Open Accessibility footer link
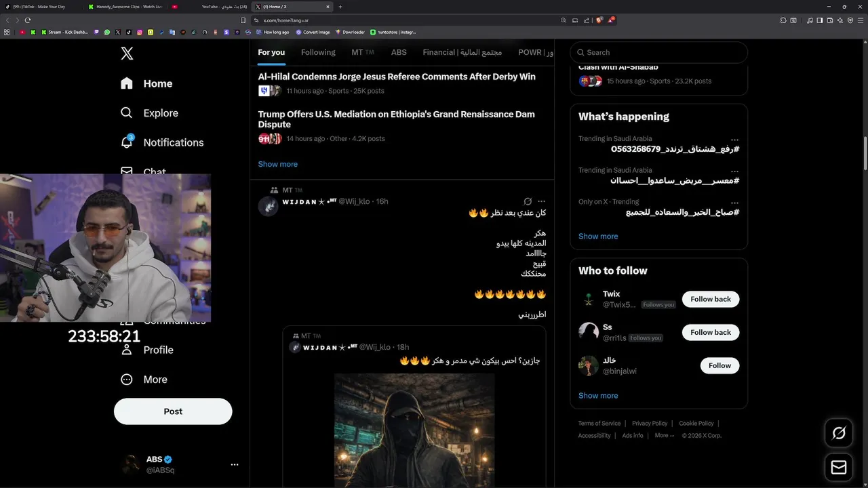The width and height of the screenshot is (868, 488). 594,436
